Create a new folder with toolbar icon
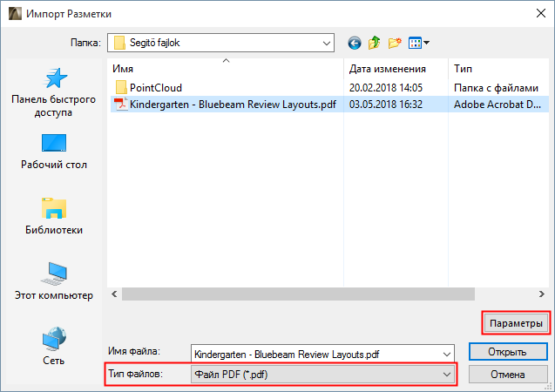This screenshot has height=392, width=555. pyautogui.click(x=395, y=43)
